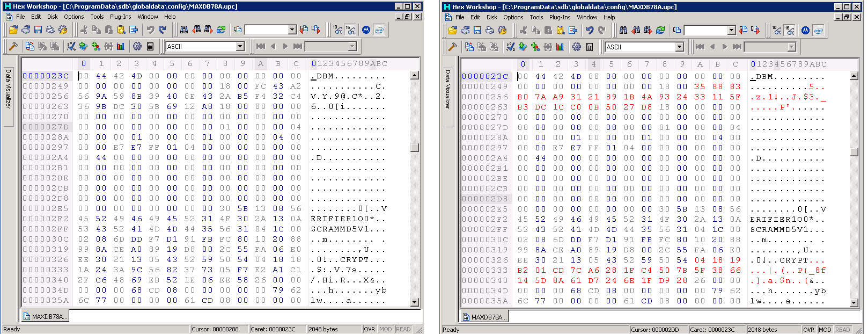Viewport: 868px width, 334px height.
Task: Toggle Motorola byte order in right window
Action: tap(805, 30)
